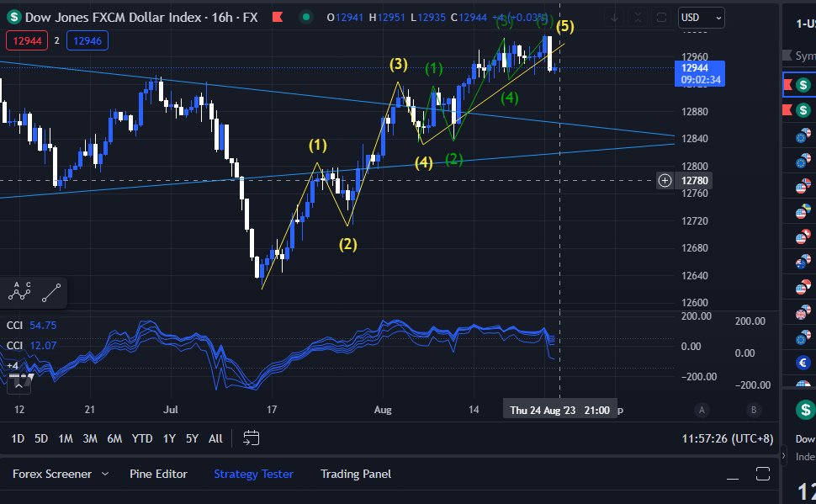Click the faded down arrow icon near USD

pyautogui.click(x=614, y=18)
